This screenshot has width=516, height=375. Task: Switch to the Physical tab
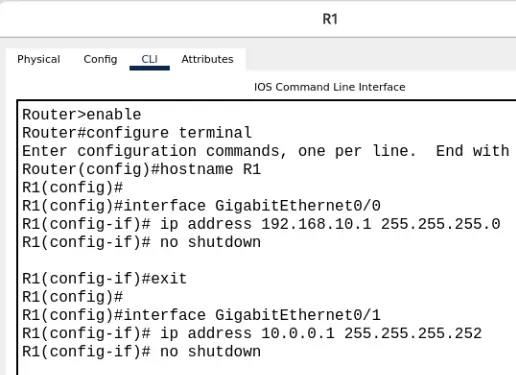click(x=39, y=59)
